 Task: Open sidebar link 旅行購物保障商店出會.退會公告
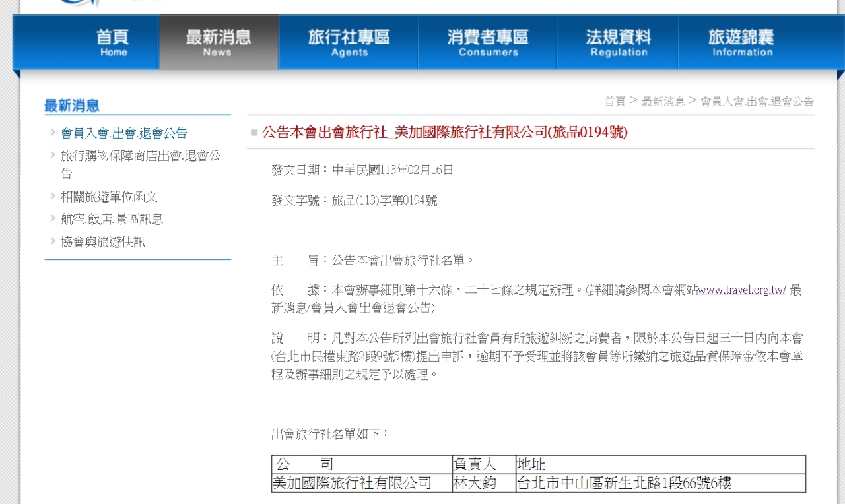tap(141, 164)
